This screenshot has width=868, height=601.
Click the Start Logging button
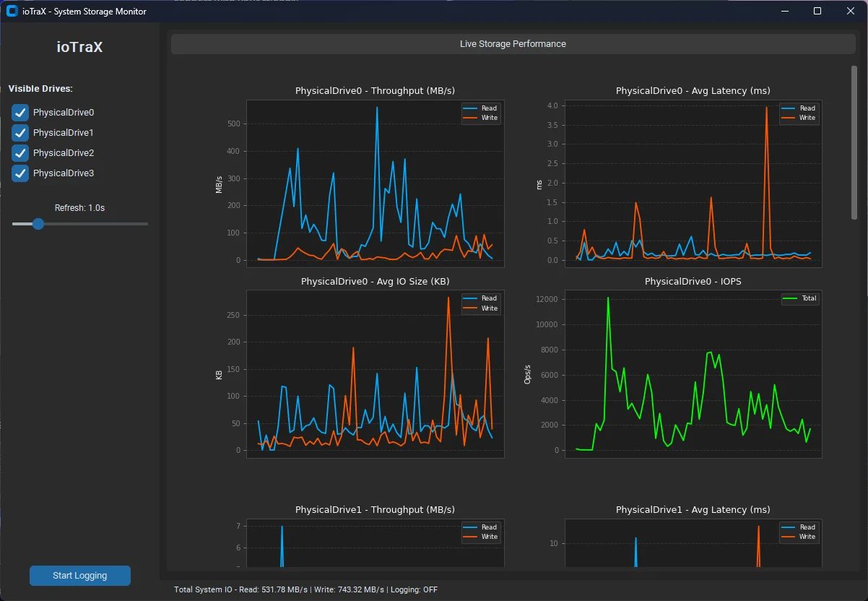(x=80, y=576)
